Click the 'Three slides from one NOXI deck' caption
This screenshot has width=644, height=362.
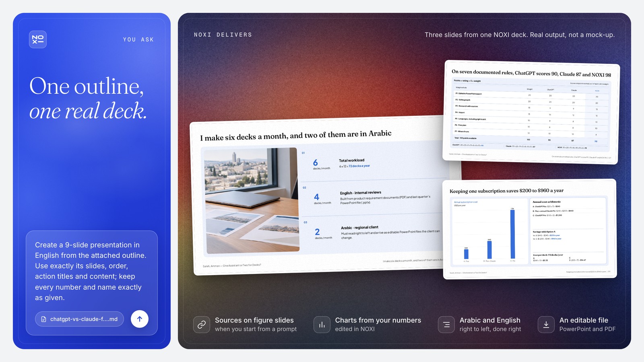pos(520,35)
